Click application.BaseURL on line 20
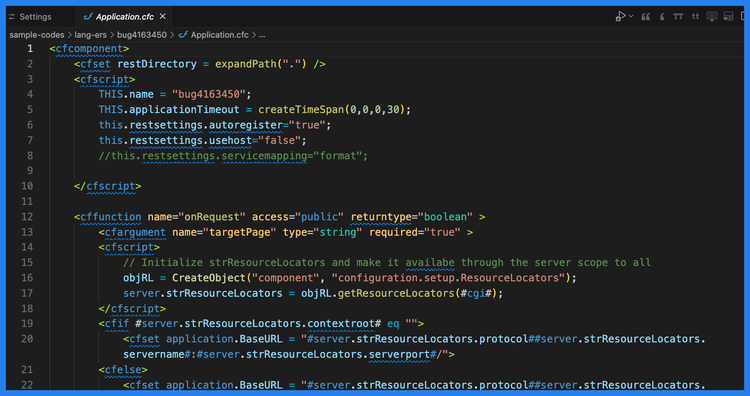 pos(224,339)
